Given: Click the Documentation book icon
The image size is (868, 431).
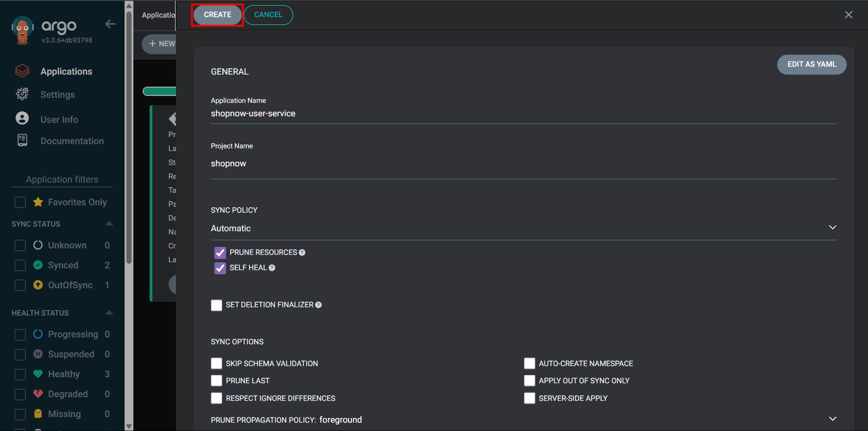Looking at the screenshot, I should click(x=22, y=140).
